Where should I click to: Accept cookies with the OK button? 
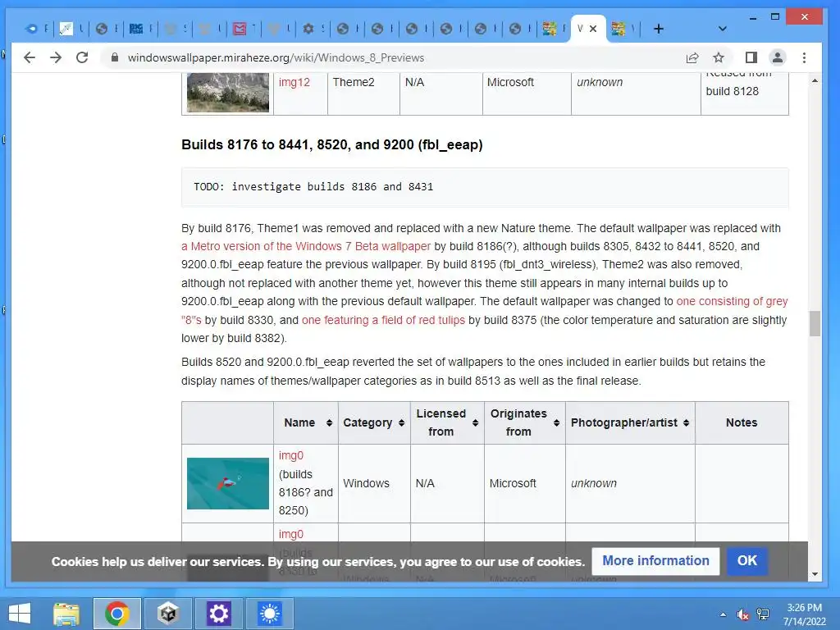[746, 561]
